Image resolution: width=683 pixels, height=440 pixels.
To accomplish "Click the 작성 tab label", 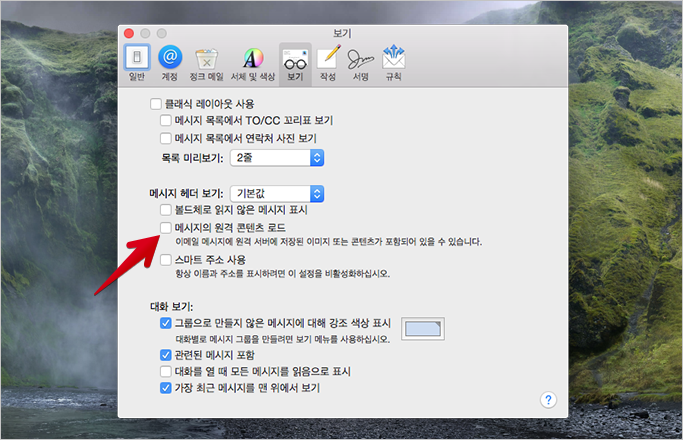I will pyautogui.click(x=328, y=77).
